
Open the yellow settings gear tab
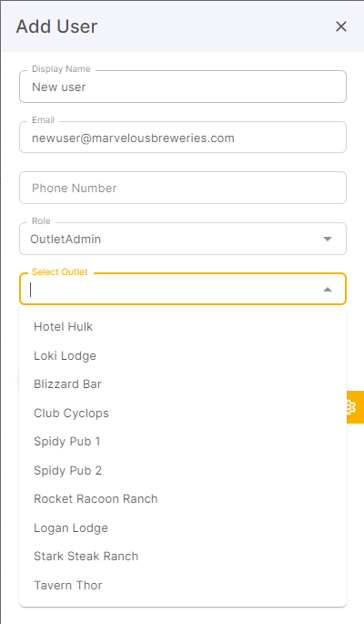click(355, 406)
